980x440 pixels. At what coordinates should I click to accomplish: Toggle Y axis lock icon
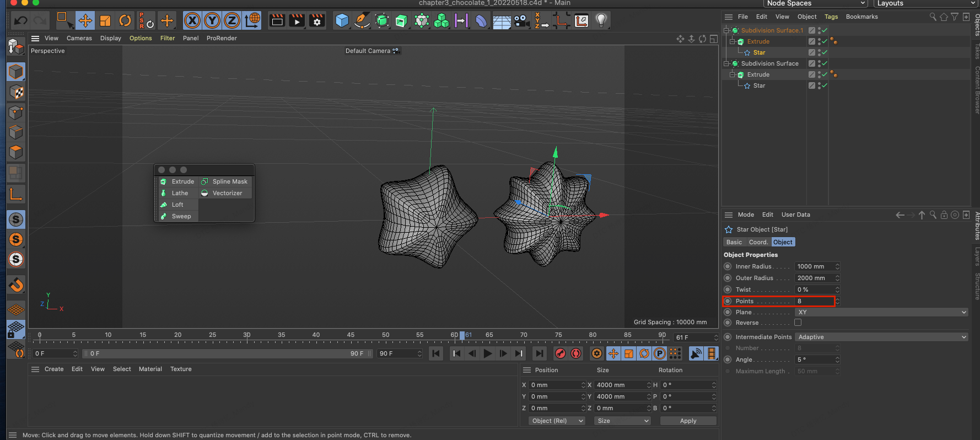212,21
